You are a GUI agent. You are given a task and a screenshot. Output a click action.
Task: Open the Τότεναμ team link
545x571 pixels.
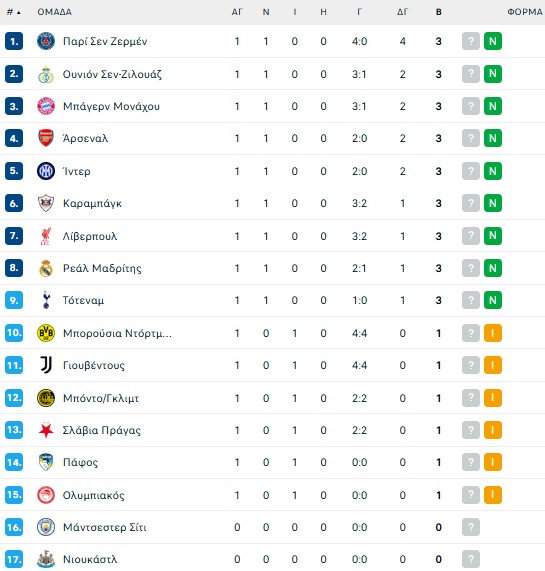point(83,300)
